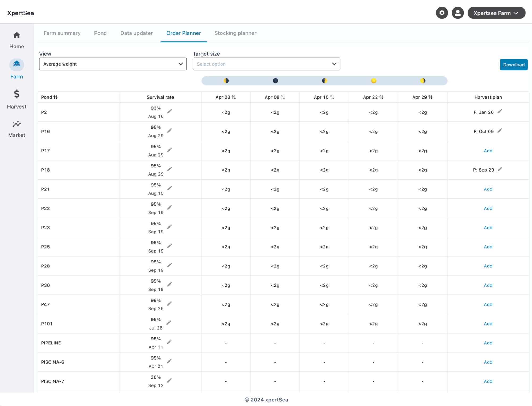Screen dimensions: 532x406
Task: Toggle sorting on the Pond column
Action: (56, 97)
